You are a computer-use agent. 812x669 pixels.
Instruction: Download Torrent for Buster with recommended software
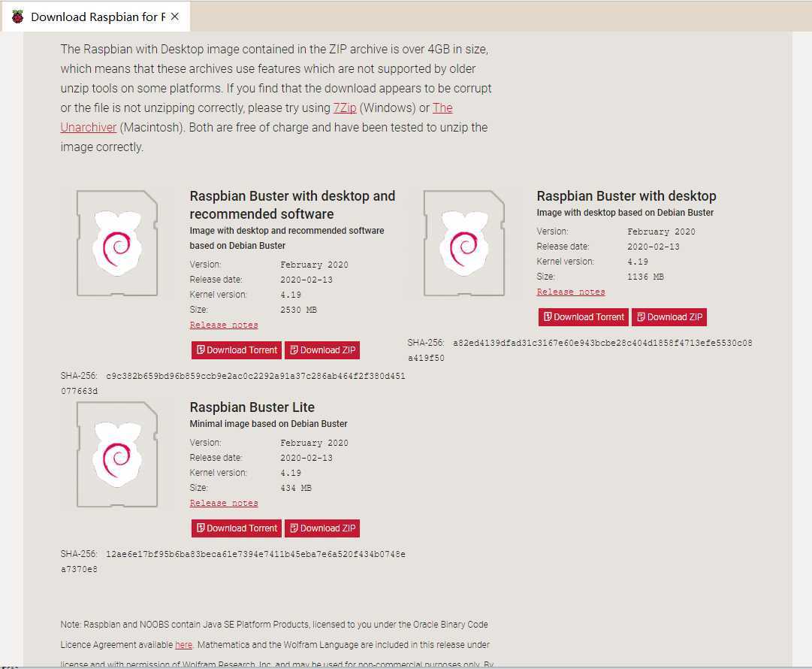pyautogui.click(x=236, y=350)
